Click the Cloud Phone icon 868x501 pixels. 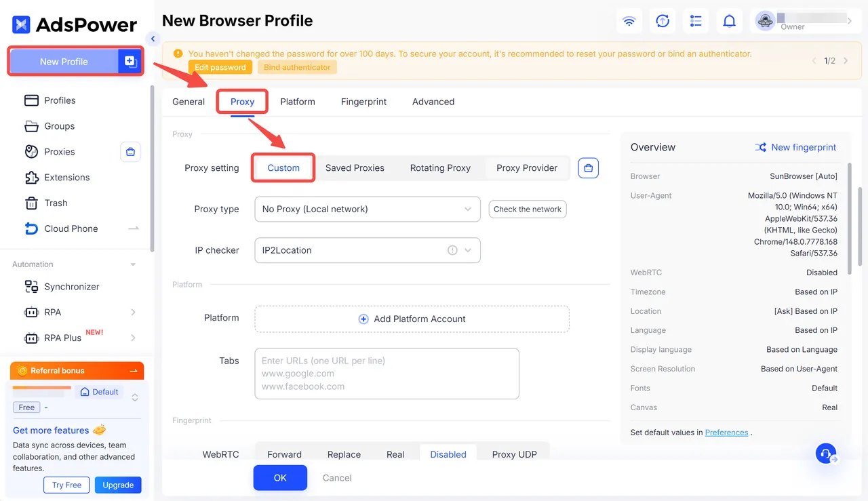[31, 228]
